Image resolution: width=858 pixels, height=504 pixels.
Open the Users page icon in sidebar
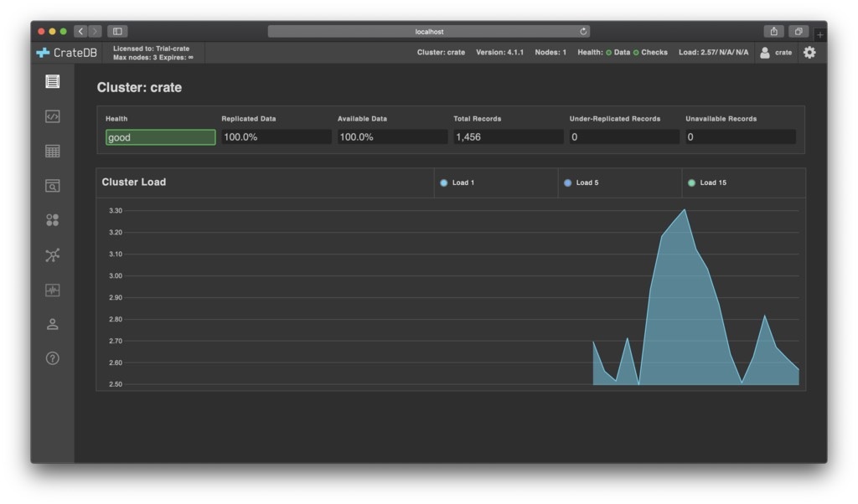[53, 324]
